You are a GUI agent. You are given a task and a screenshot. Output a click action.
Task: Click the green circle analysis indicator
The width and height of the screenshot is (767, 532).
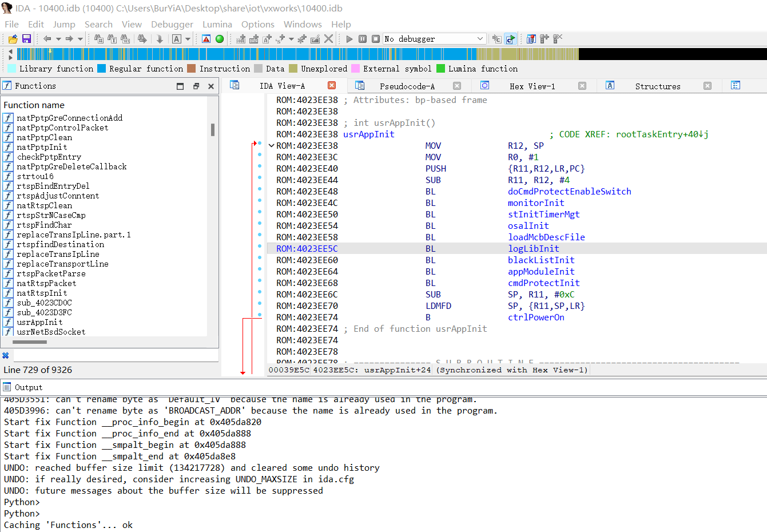click(220, 39)
